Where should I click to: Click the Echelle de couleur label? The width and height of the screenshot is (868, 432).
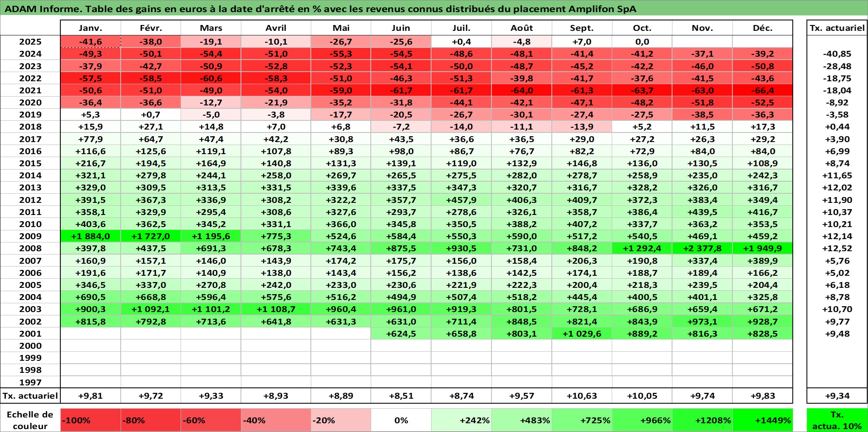click(x=30, y=420)
